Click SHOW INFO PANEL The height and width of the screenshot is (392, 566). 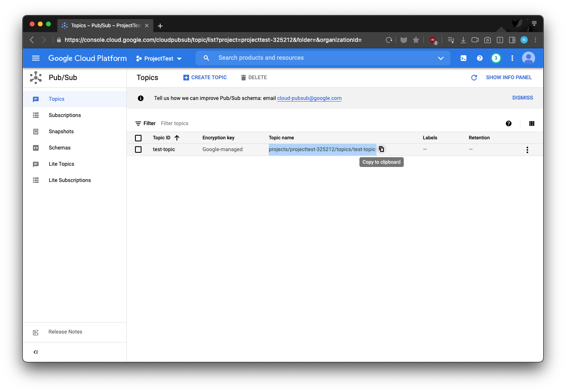(509, 78)
